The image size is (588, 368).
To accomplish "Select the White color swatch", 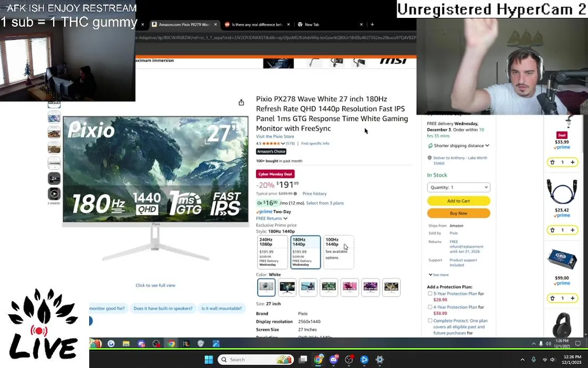I will [x=266, y=287].
